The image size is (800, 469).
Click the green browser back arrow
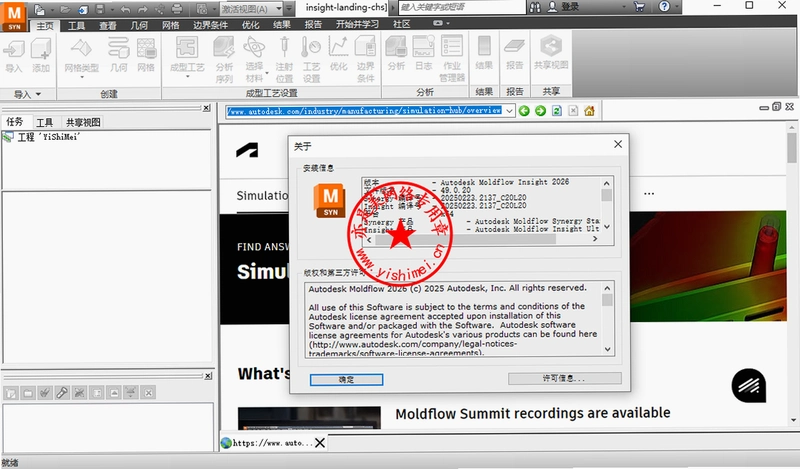[x=524, y=111]
